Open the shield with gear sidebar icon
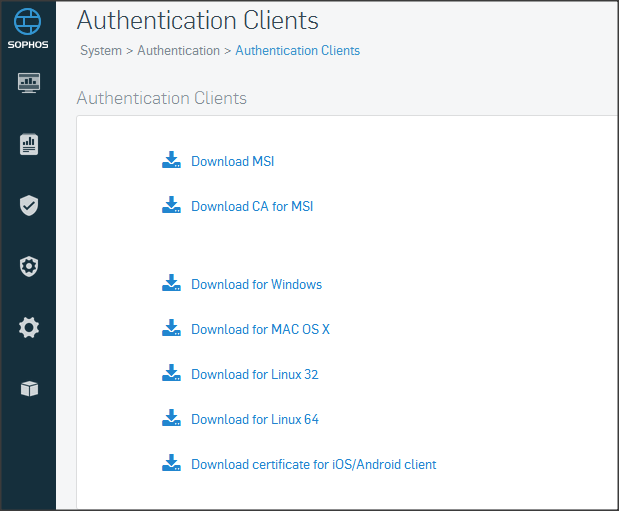The height and width of the screenshot is (511, 619). pos(29,266)
